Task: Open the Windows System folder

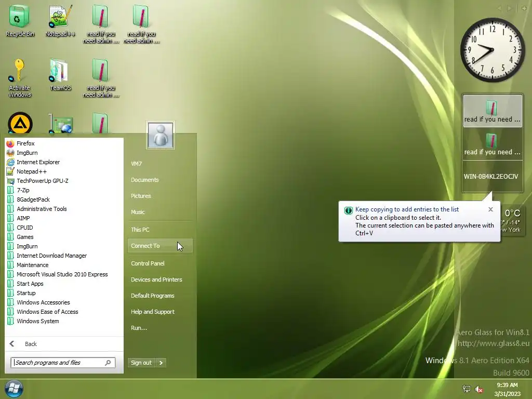Action: pyautogui.click(x=37, y=321)
